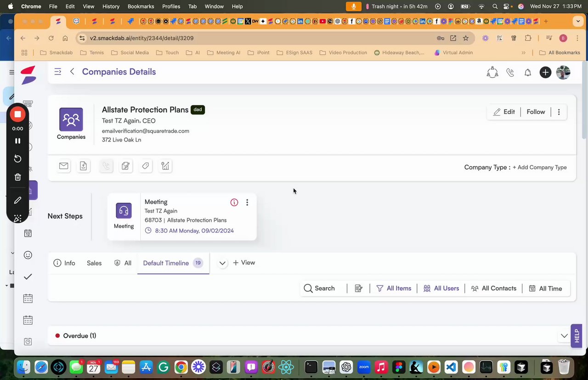Open the Meeting card's three-dot menu

pyautogui.click(x=247, y=202)
